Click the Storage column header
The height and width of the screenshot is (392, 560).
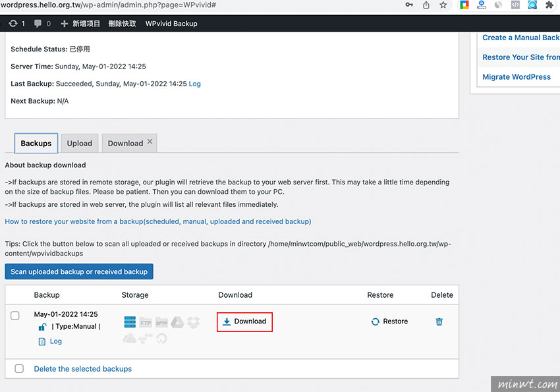pyautogui.click(x=135, y=295)
